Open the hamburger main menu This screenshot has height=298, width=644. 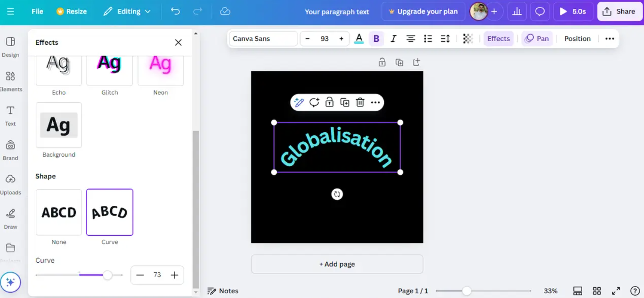tap(10, 12)
